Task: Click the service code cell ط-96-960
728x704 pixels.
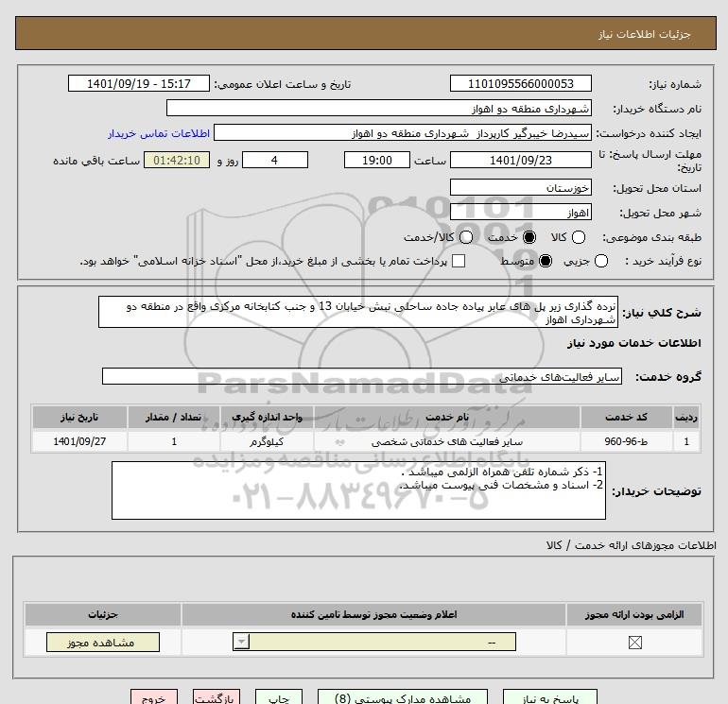Action: tap(626, 441)
